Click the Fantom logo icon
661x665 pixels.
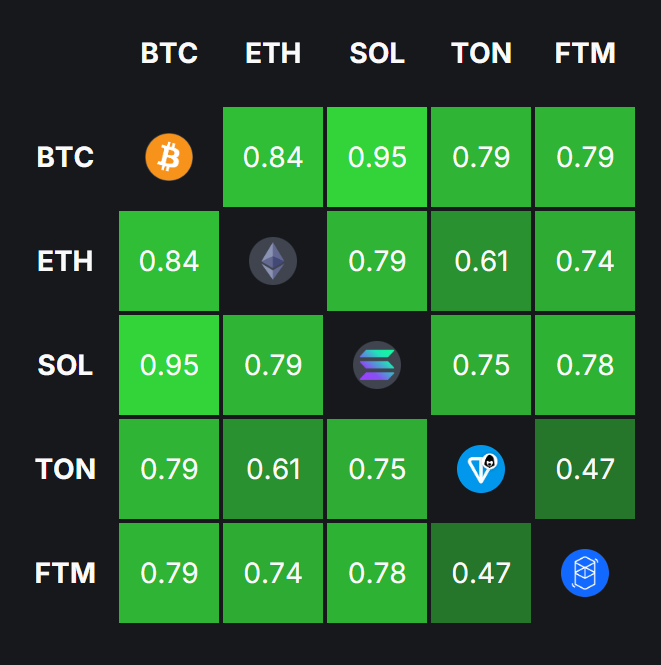[x=585, y=573]
